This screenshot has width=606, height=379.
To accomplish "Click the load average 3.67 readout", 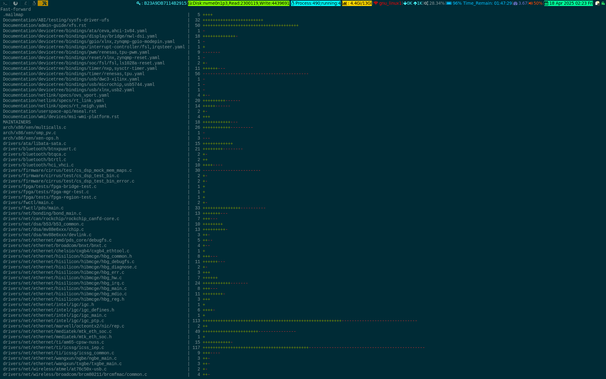I will click(x=520, y=3).
